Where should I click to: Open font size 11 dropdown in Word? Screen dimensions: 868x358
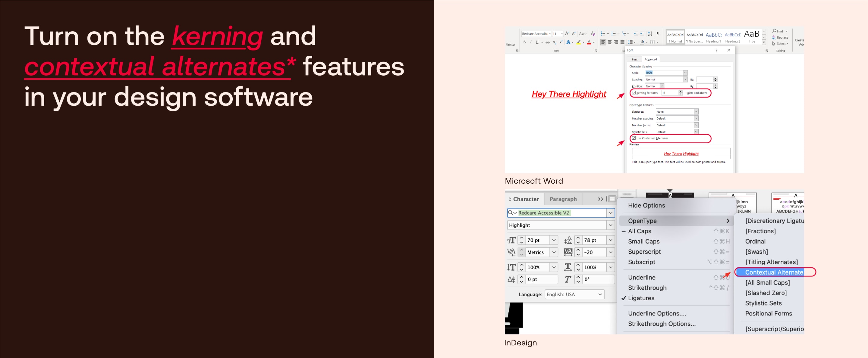click(562, 34)
